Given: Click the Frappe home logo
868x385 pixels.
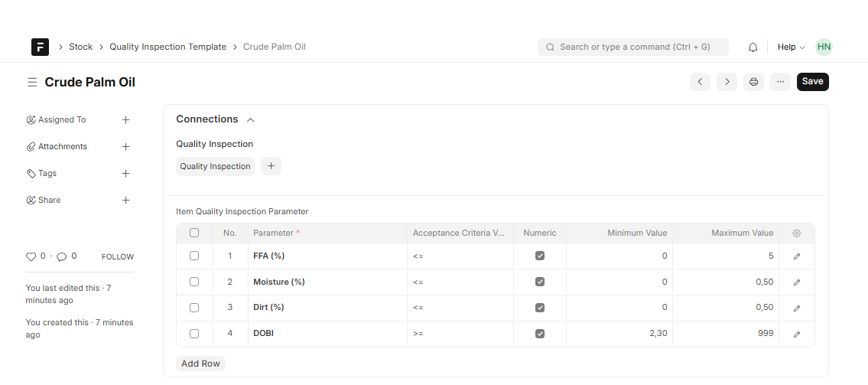Looking at the screenshot, I should point(40,47).
